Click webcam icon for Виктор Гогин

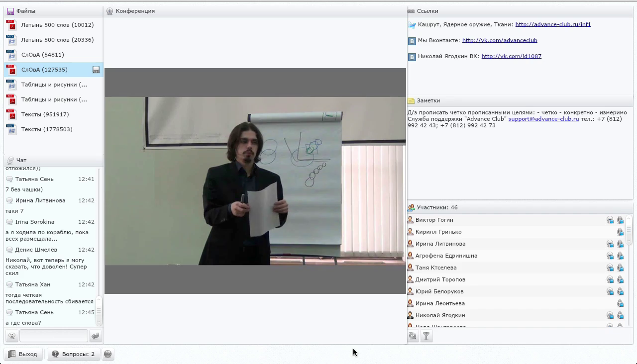pyautogui.click(x=610, y=220)
